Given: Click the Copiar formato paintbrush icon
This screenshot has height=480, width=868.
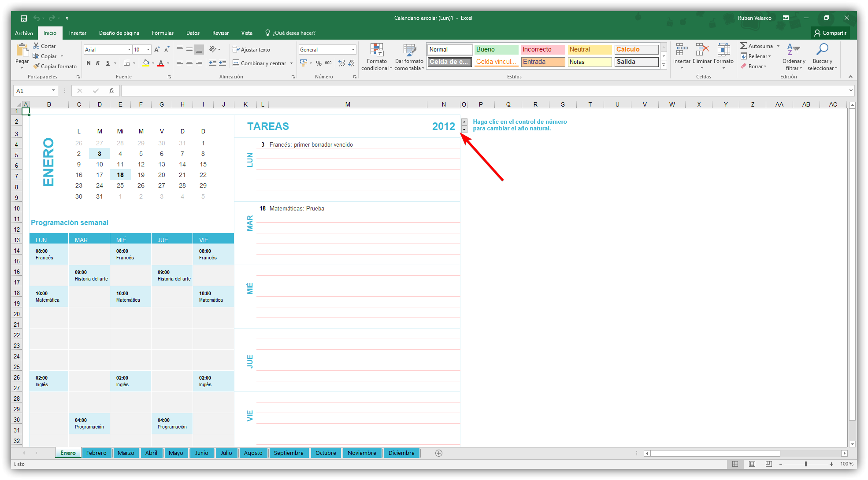Looking at the screenshot, I should tap(37, 66).
